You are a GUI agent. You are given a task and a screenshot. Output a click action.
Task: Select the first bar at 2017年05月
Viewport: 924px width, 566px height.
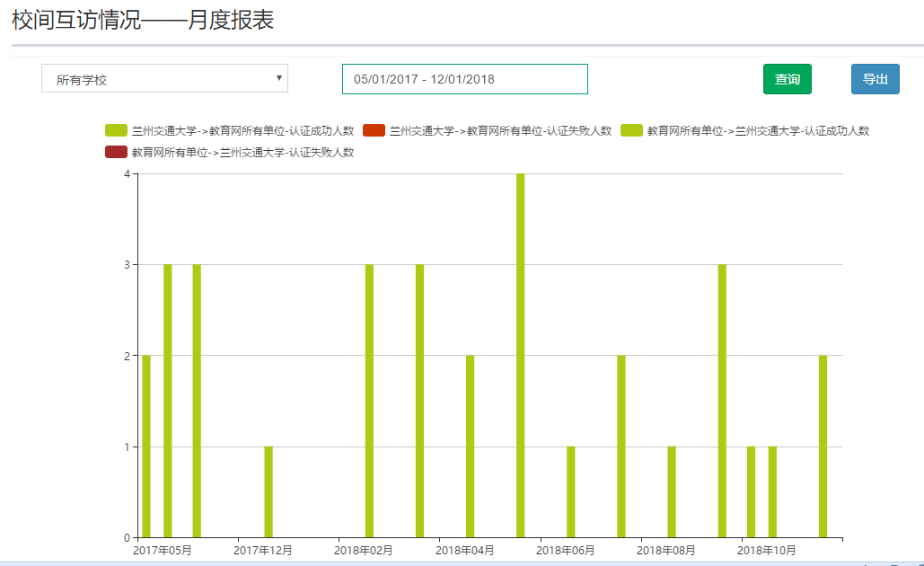coord(146,446)
